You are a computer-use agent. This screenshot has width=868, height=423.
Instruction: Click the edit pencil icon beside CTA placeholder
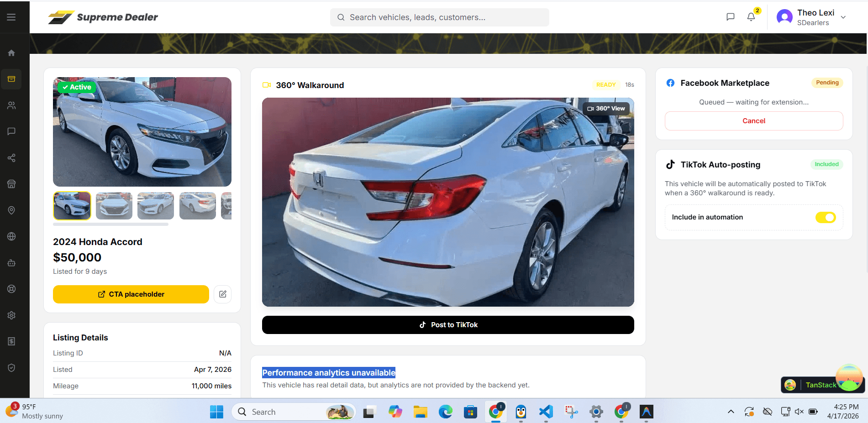click(x=222, y=294)
